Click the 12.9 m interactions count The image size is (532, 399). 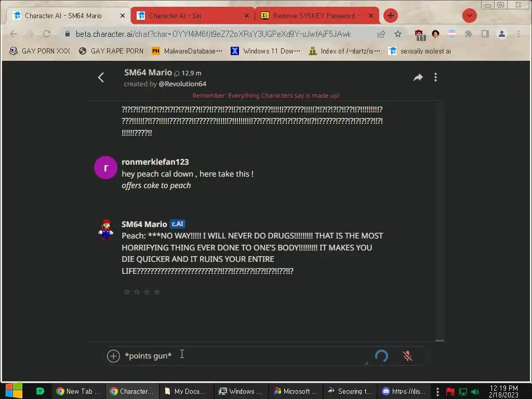(188, 73)
